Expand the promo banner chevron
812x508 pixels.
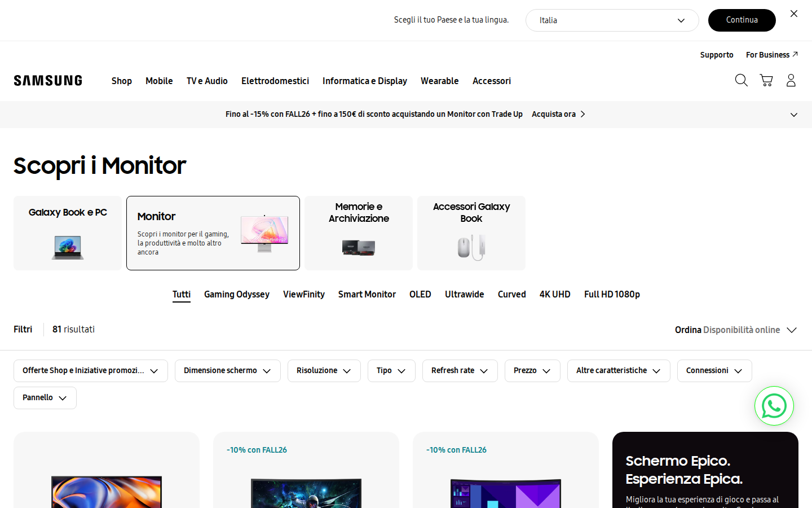click(794, 115)
